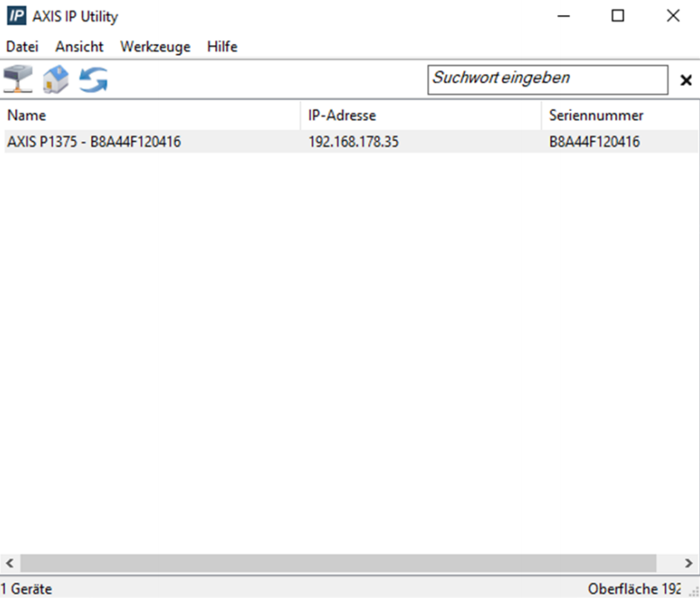Open the Hilfe menu
Image resolution: width=700 pixels, height=598 pixels.
tap(222, 47)
